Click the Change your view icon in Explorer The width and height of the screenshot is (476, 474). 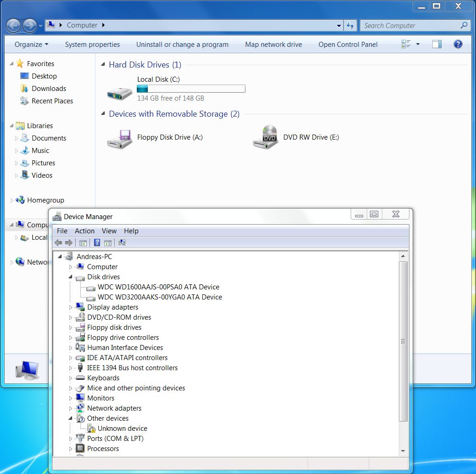tap(406, 44)
